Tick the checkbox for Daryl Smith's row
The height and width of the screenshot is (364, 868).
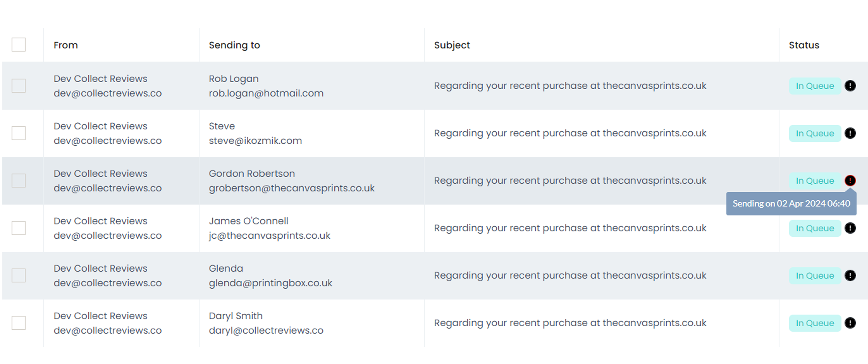[x=19, y=323]
